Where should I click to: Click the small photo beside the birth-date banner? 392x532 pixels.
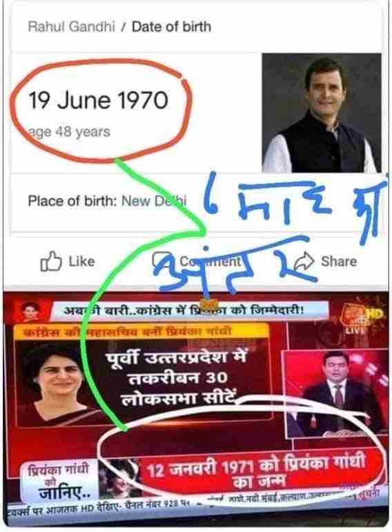click(x=119, y=477)
